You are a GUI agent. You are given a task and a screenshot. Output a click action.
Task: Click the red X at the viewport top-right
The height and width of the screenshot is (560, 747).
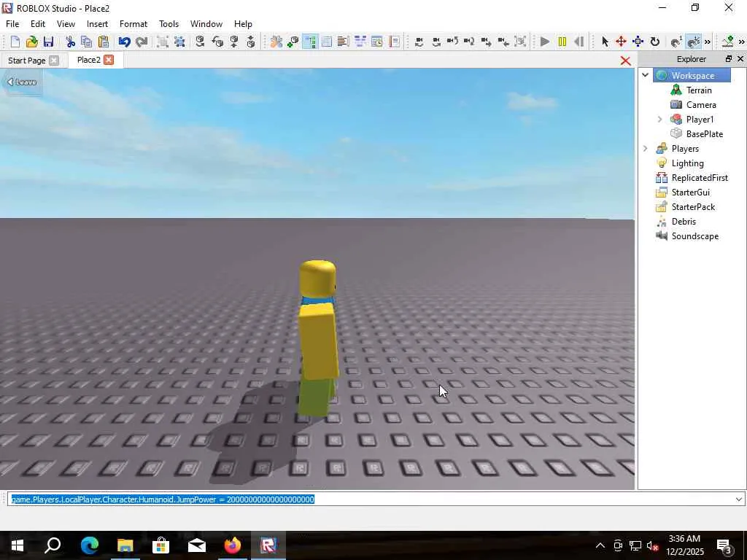coord(625,61)
